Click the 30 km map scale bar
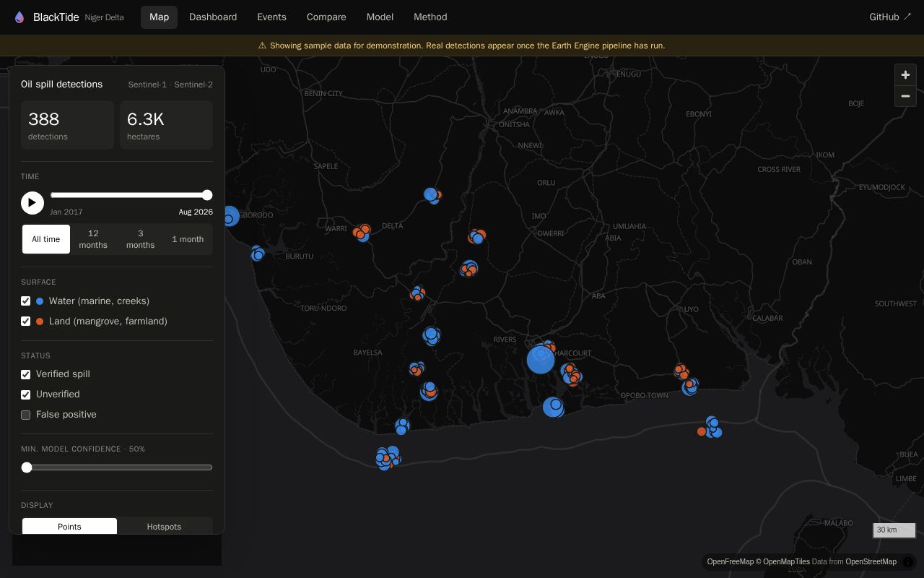The height and width of the screenshot is (578, 924). click(894, 530)
